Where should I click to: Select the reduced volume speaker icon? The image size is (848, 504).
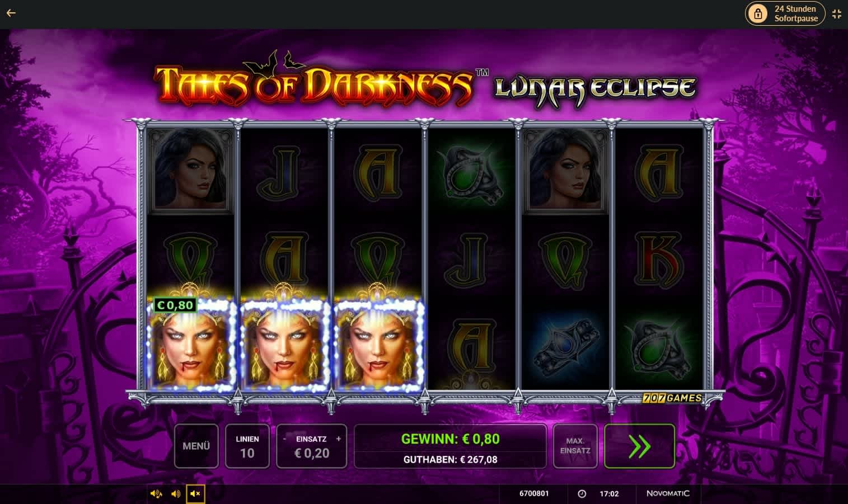pos(176,494)
